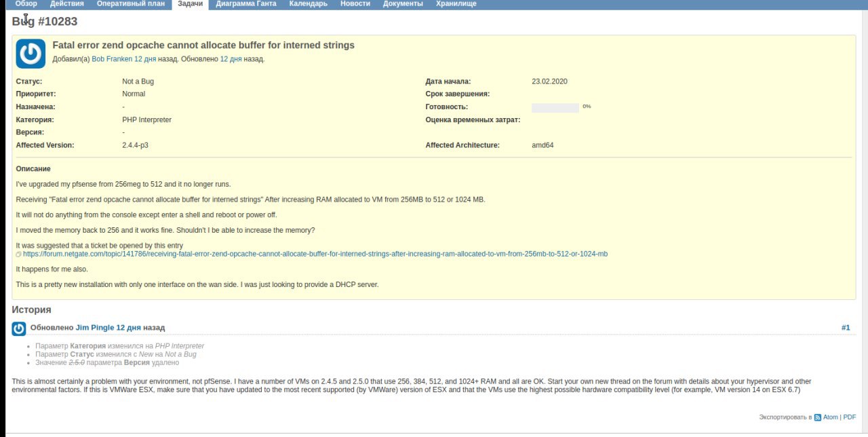Click the issue title 'Fatal error zend opcache...'
The width and height of the screenshot is (868, 437).
203,45
